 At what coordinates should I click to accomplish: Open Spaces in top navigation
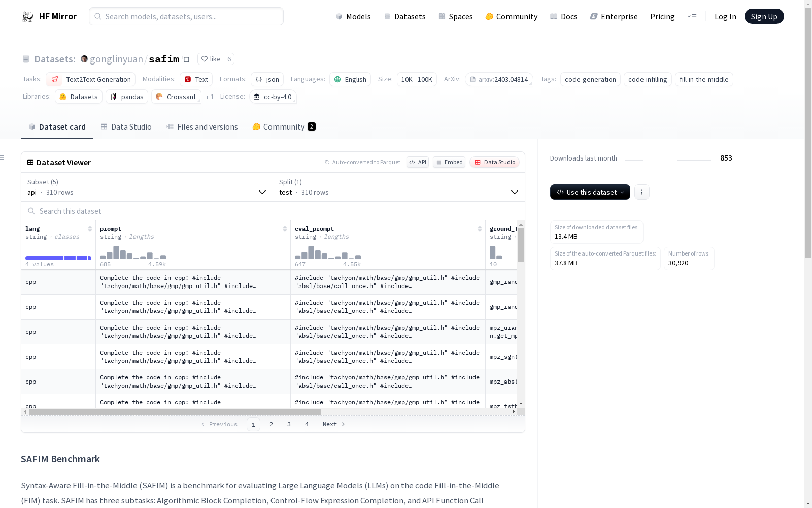[456, 16]
